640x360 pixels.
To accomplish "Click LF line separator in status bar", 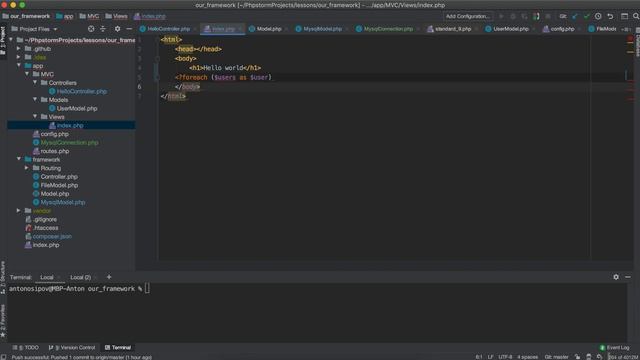I will pos(490,357).
